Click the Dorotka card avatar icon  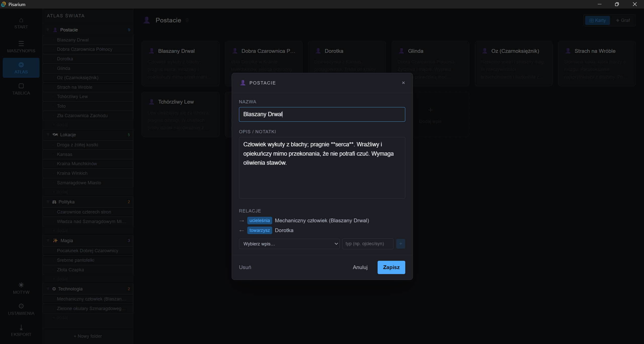318,51
